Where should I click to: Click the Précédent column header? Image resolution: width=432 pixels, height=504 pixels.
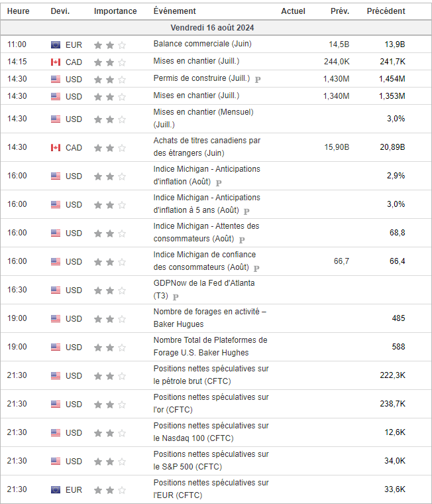pos(386,11)
